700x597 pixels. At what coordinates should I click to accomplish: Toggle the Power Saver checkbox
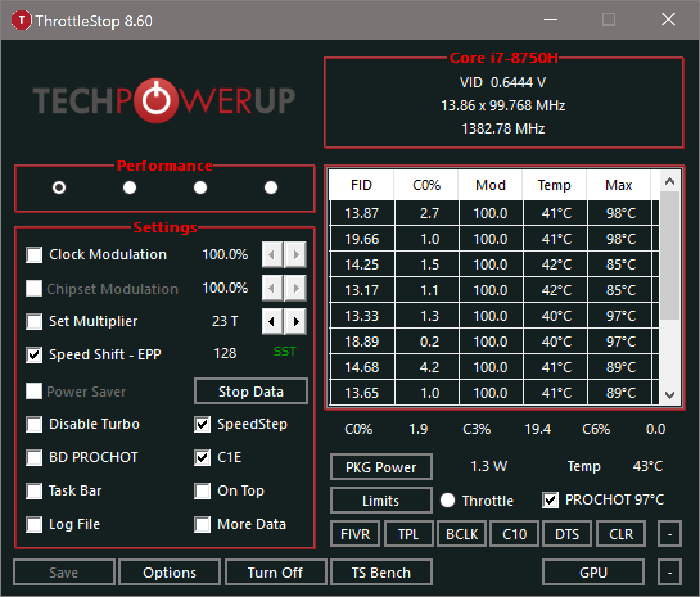(x=34, y=391)
